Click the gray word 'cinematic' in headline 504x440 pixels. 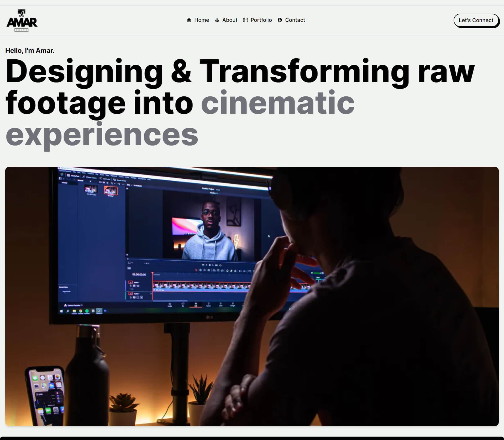277,103
